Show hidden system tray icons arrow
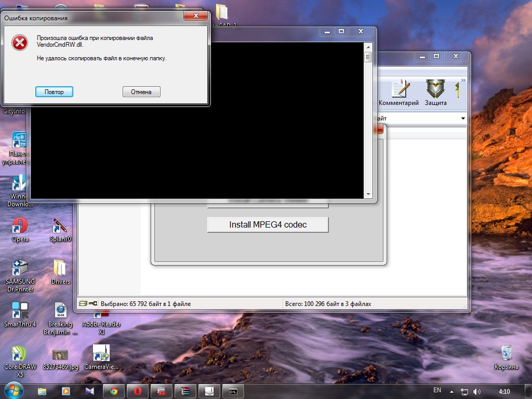This screenshot has height=399, width=532. tap(451, 391)
